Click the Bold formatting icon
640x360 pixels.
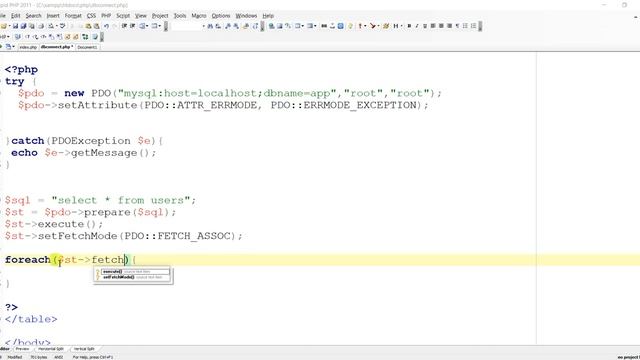click(409, 26)
